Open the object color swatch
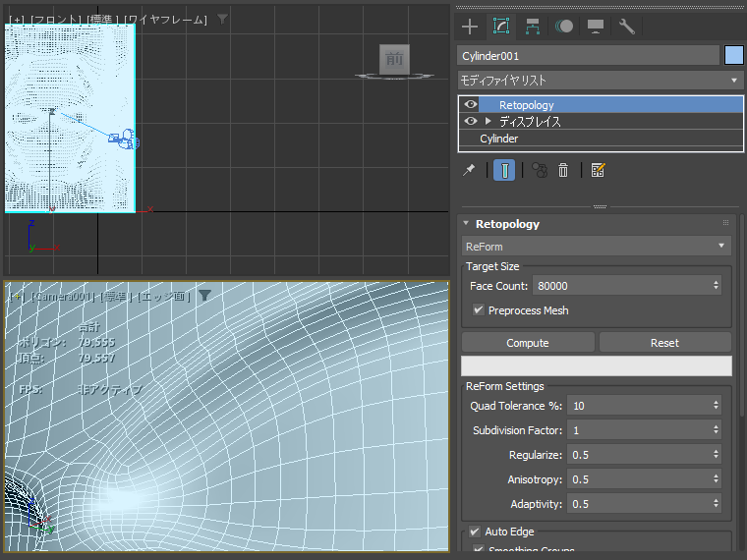This screenshot has width=747, height=560. (733, 56)
